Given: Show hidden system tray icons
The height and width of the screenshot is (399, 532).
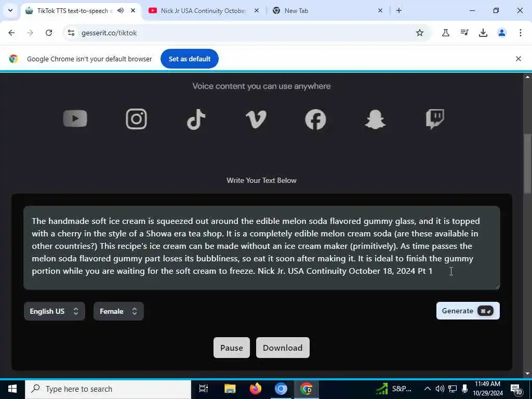Looking at the screenshot, I should 428,389.
